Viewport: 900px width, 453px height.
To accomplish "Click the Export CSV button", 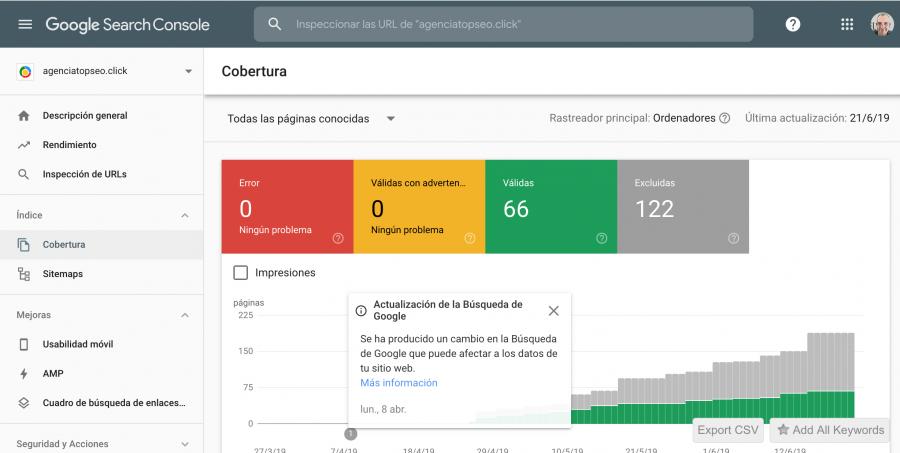I will coord(728,430).
